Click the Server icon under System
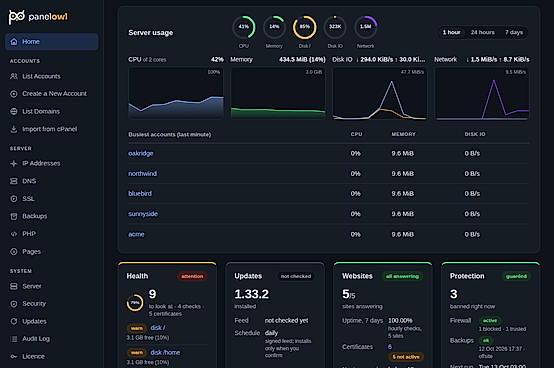The height and width of the screenshot is (368, 554). pos(14,286)
